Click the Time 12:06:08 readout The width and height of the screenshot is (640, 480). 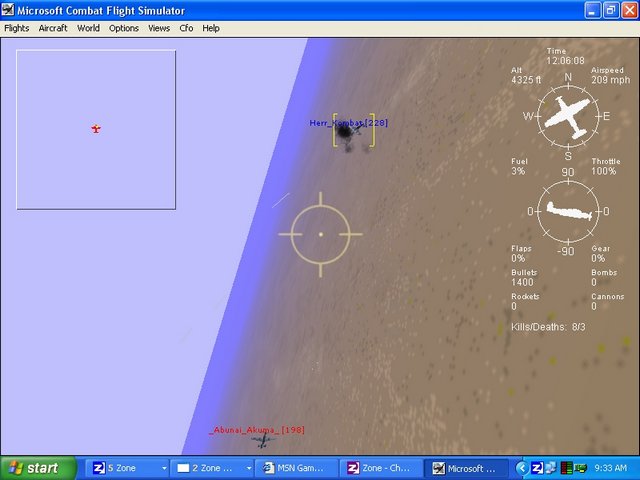pos(565,56)
